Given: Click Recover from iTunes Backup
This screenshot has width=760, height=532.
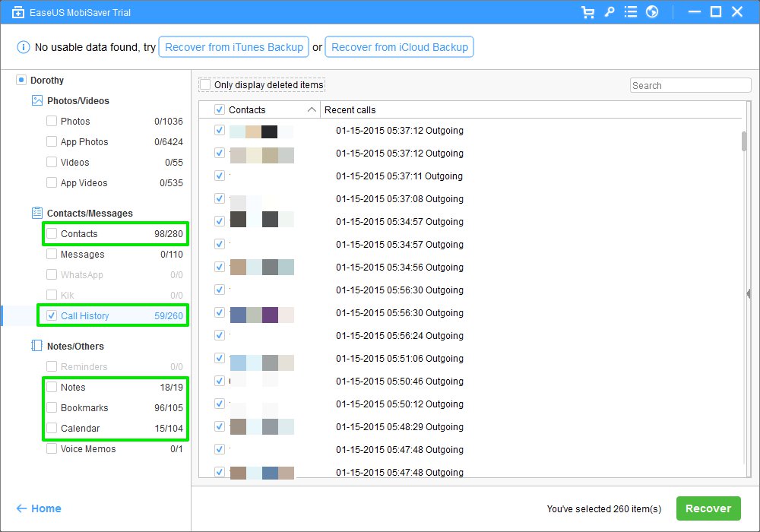Looking at the screenshot, I should click(x=234, y=47).
